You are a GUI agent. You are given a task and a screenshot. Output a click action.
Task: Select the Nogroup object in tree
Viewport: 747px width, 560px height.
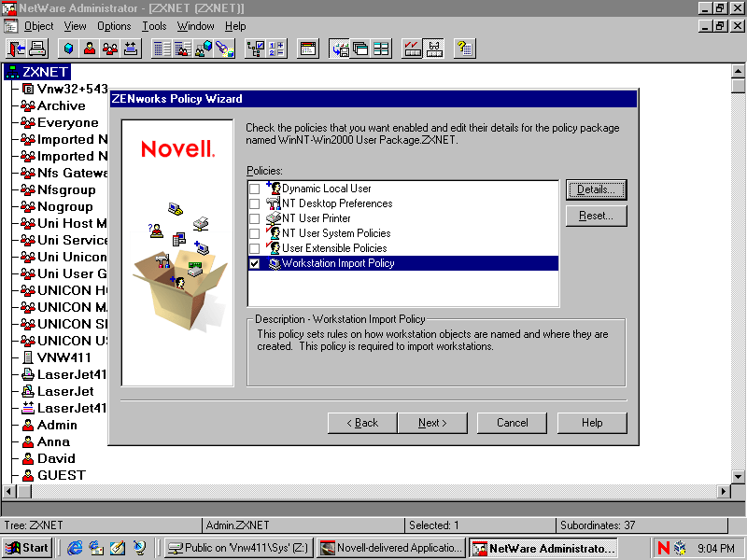tap(64, 206)
